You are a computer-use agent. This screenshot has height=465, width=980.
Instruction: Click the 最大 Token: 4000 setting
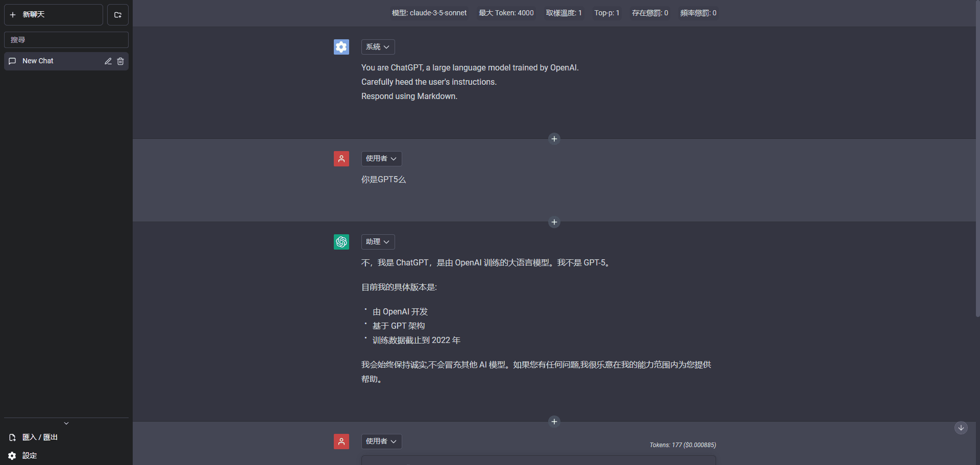point(506,13)
